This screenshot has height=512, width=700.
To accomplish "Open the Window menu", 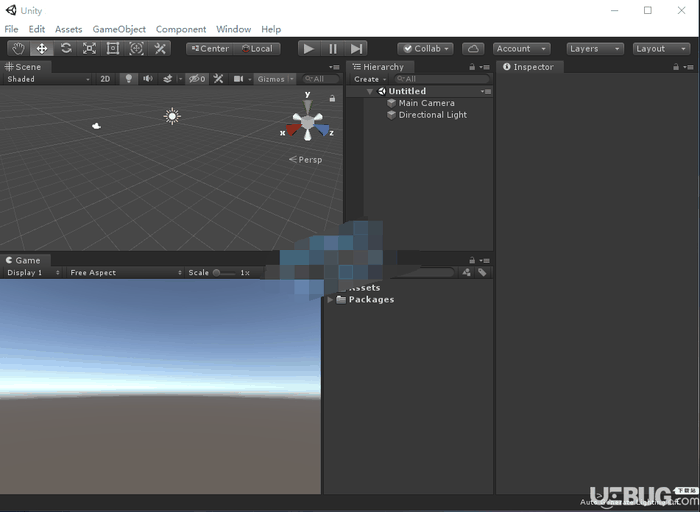I will (x=233, y=29).
